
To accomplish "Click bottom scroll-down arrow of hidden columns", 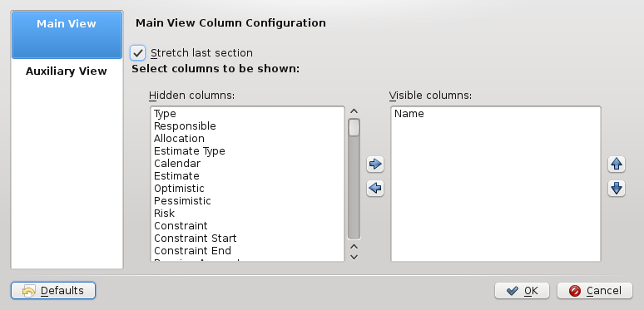I will 354,257.
